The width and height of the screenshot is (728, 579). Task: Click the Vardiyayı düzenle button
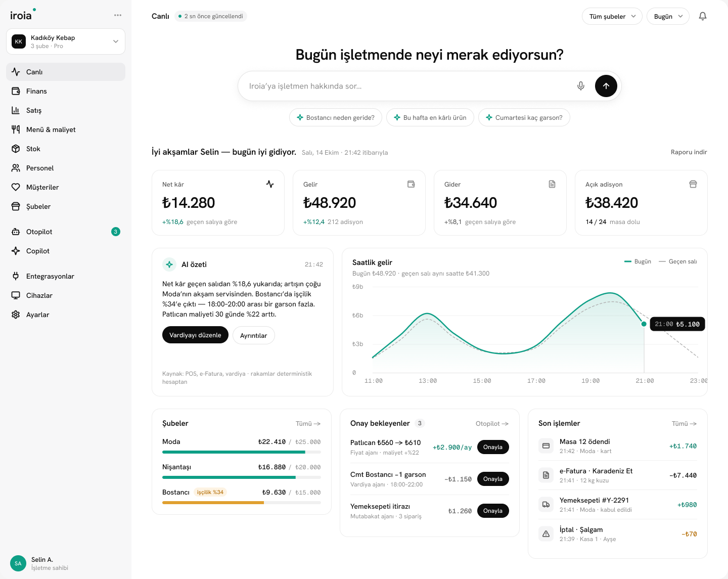(x=195, y=335)
